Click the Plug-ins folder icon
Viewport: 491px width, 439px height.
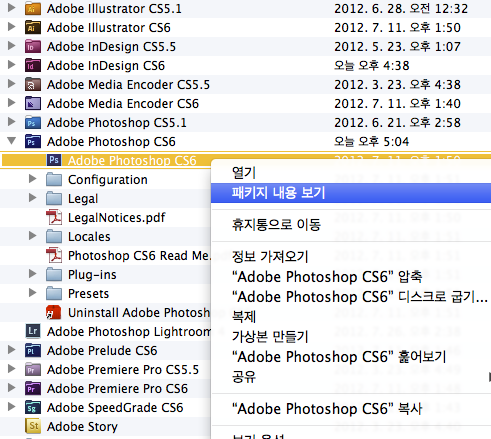pyautogui.click(x=54, y=274)
